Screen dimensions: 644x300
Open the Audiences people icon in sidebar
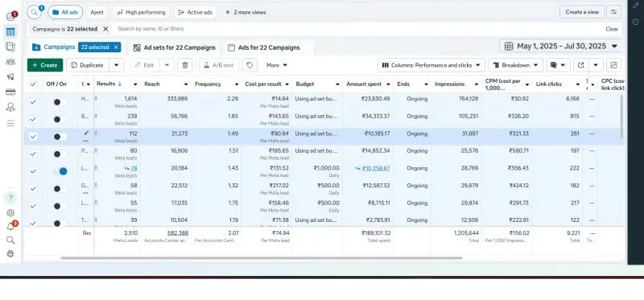pos(10,62)
